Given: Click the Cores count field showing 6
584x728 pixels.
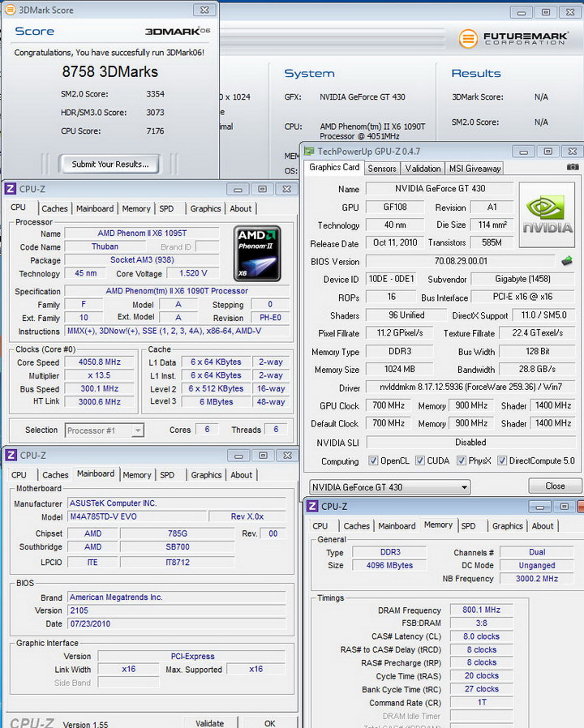Looking at the screenshot, I should 207,430.
